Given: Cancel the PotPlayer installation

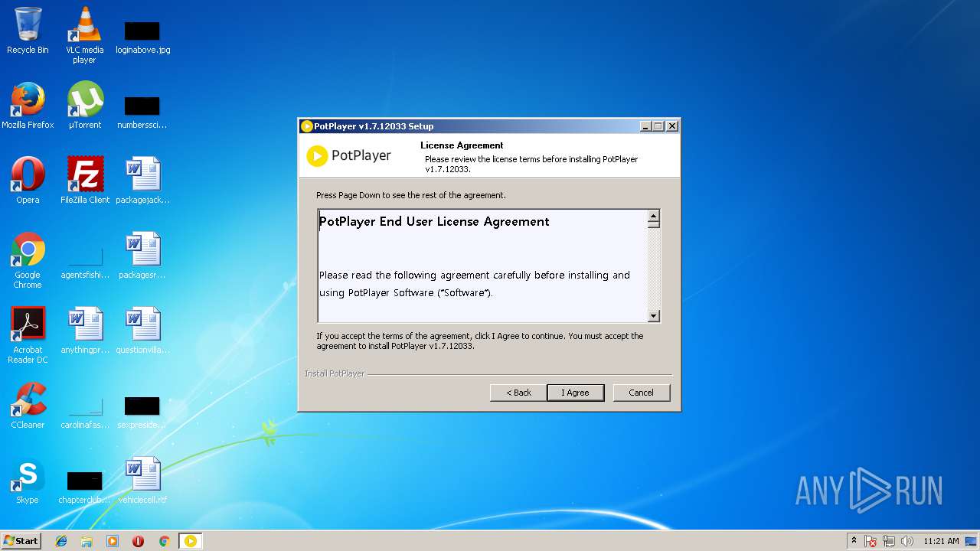Looking at the screenshot, I should 642,393.
